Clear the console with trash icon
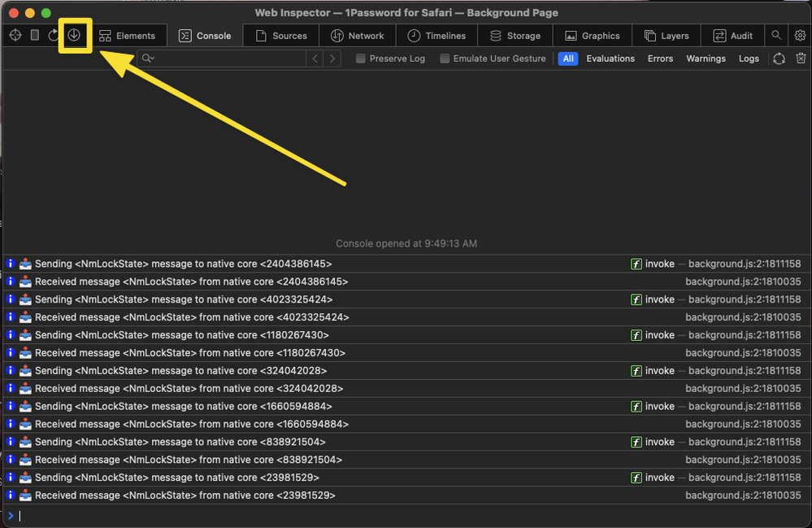Image resolution: width=812 pixels, height=528 pixels. click(801, 59)
